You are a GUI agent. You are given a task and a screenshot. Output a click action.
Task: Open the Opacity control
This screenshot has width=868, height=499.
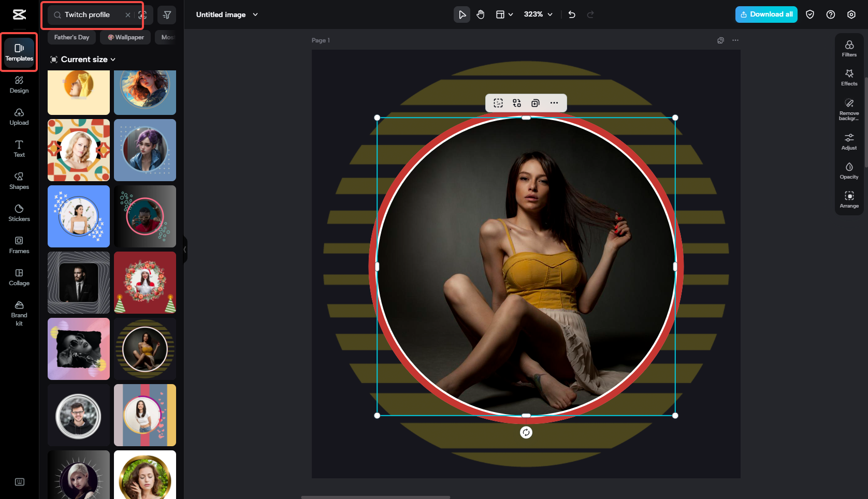pos(849,170)
